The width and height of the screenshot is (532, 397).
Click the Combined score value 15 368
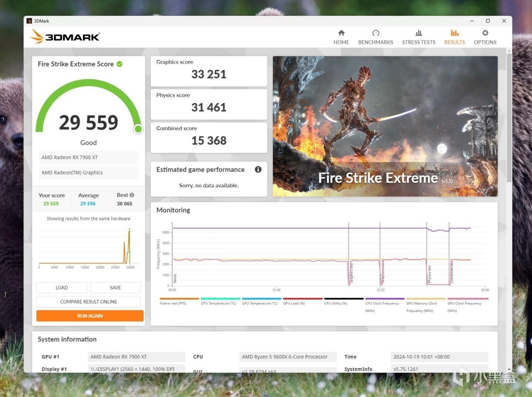click(x=209, y=140)
